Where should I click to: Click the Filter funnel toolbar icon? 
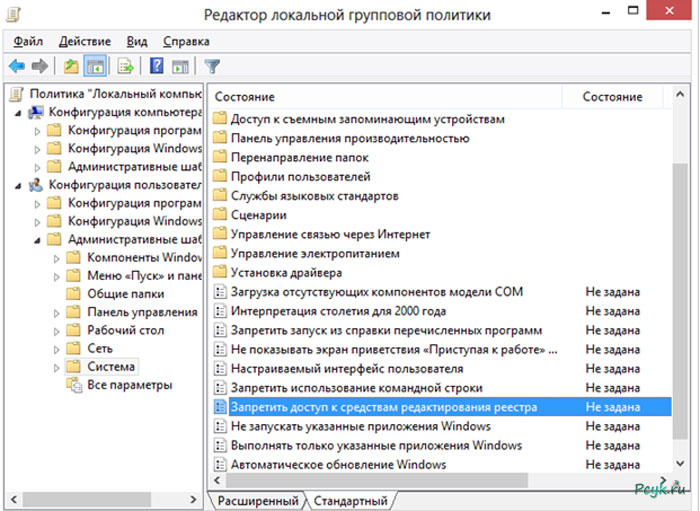click(212, 67)
